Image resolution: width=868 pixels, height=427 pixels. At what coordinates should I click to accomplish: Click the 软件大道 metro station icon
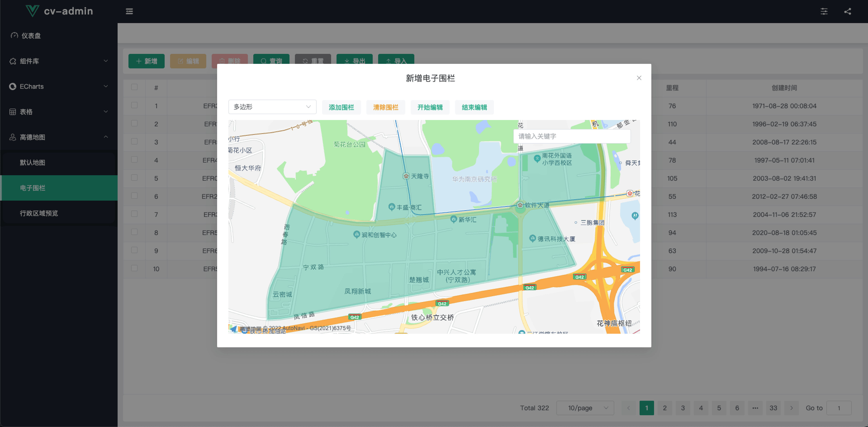click(520, 205)
